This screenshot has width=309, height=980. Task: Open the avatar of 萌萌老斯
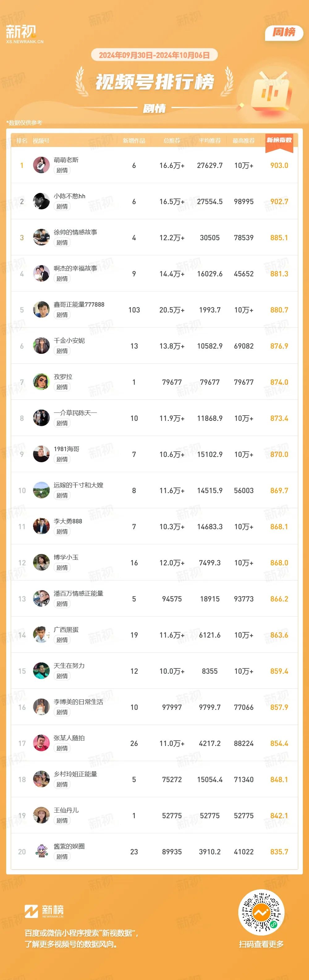(41, 165)
